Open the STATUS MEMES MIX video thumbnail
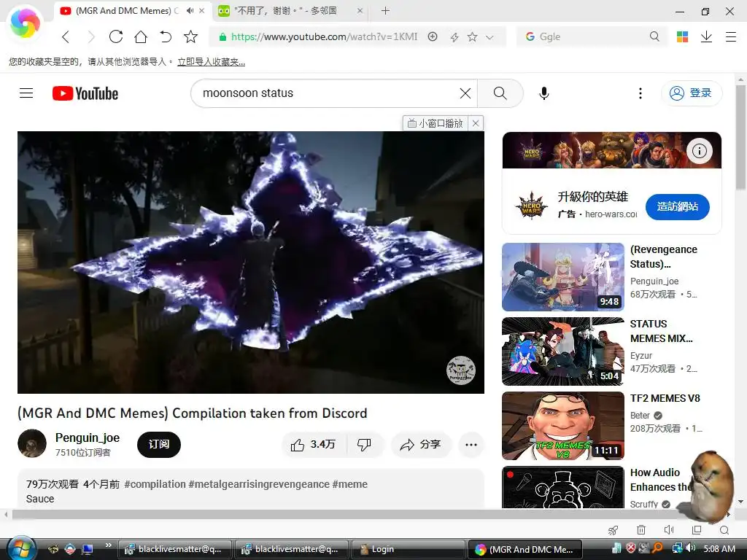This screenshot has width=747, height=560. point(562,351)
